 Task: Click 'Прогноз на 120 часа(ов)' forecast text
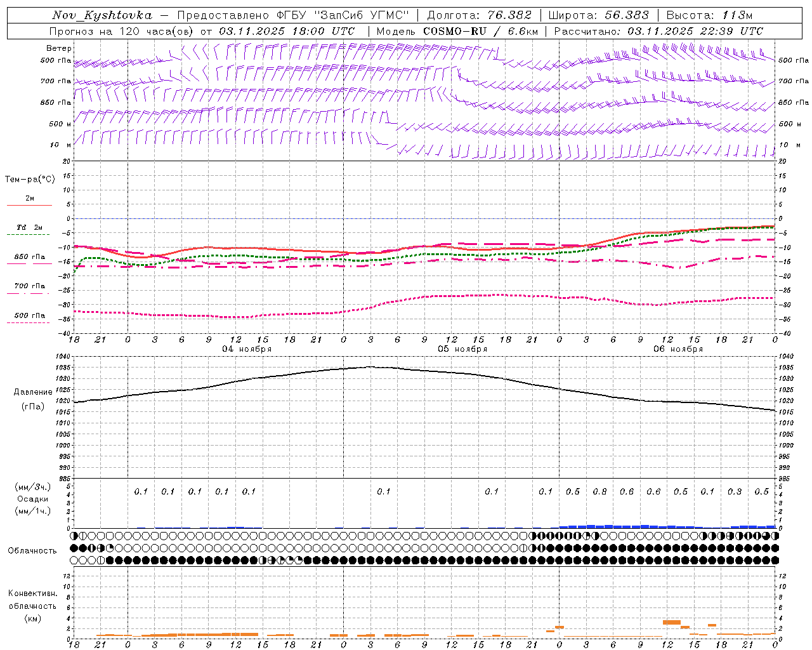click(122, 31)
